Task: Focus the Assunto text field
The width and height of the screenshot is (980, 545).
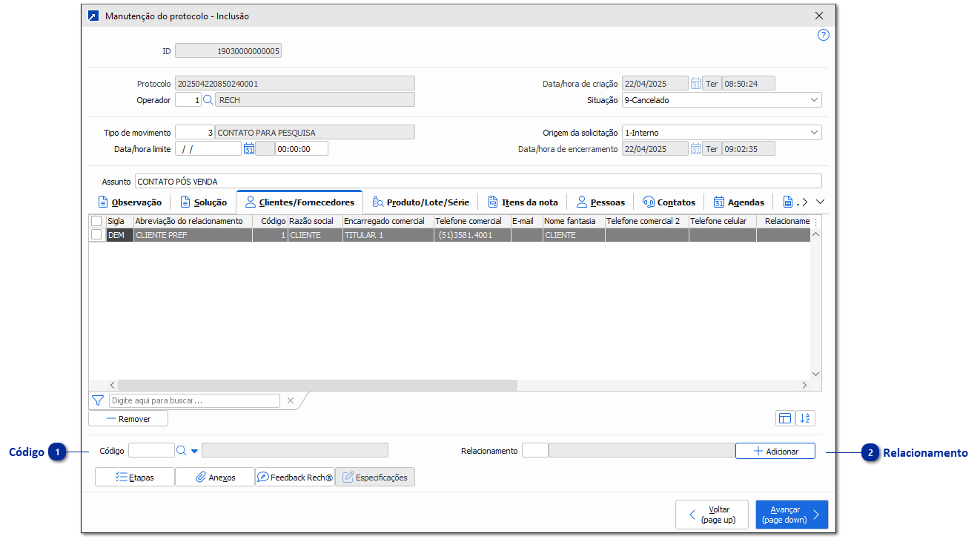Action: coord(478,181)
